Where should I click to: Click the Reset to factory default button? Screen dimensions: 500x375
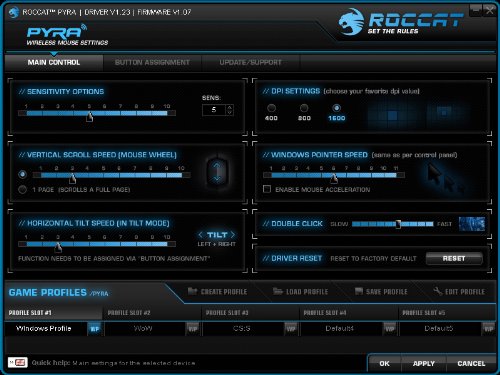454,258
